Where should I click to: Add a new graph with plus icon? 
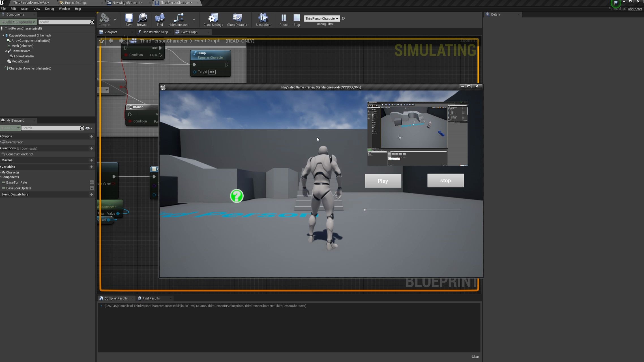tap(91, 136)
